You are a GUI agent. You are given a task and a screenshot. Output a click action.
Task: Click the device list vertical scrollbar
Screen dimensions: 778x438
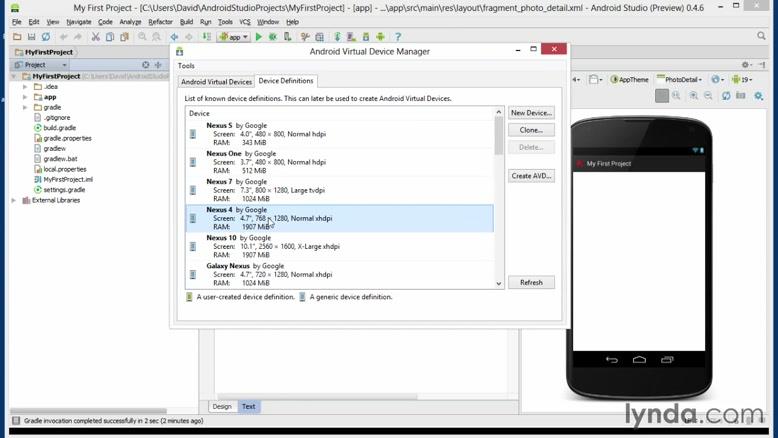tap(499, 136)
